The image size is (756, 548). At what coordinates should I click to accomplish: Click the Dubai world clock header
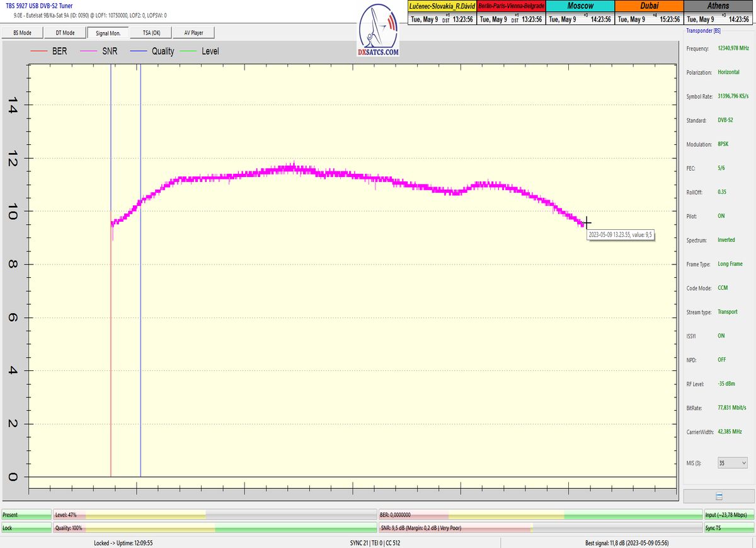click(x=648, y=6)
